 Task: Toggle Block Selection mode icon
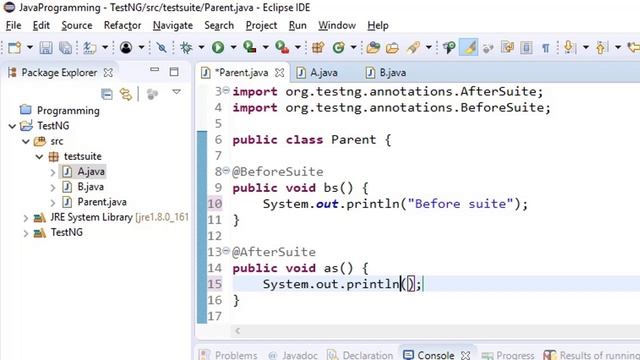527,48
